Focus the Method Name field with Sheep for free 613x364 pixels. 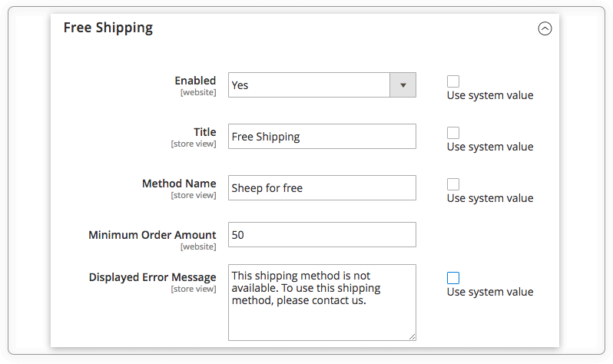[322, 187]
